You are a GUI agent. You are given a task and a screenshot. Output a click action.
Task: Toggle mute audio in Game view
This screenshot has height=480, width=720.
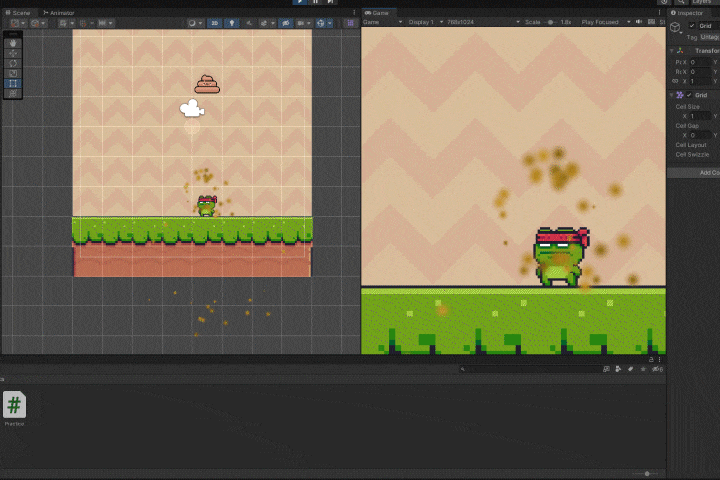tap(639, 22)
